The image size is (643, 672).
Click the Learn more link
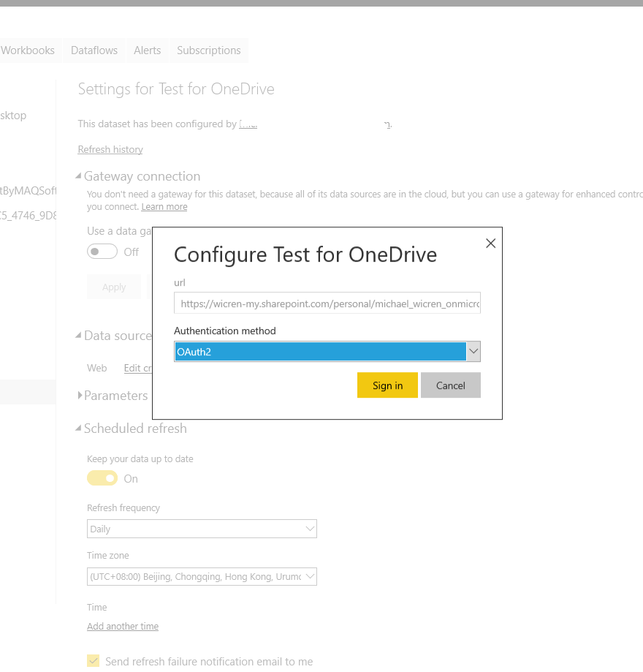point(164,206)
